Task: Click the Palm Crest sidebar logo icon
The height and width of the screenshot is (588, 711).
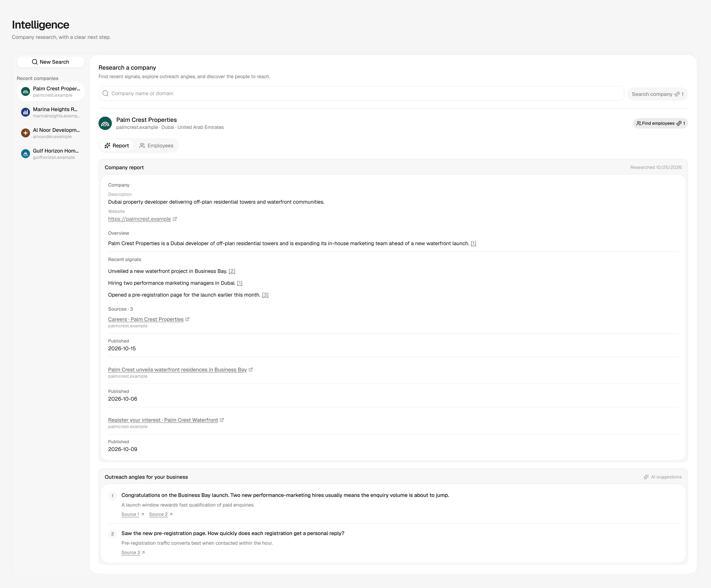Action: point(25,92)
